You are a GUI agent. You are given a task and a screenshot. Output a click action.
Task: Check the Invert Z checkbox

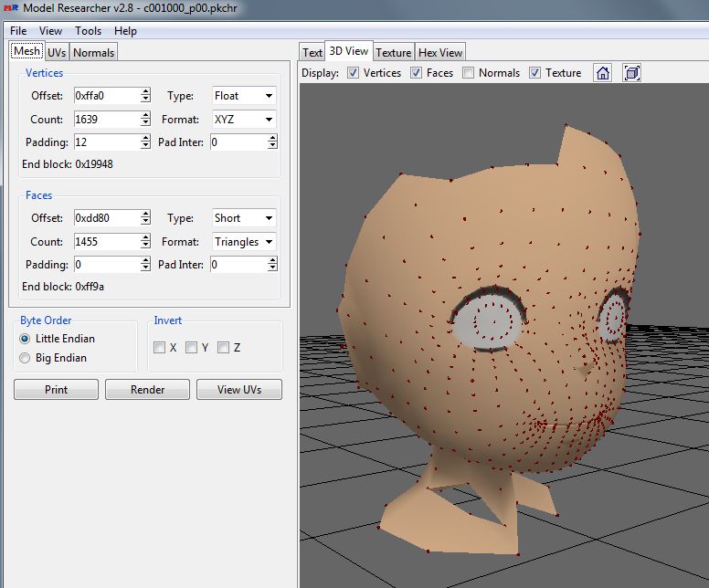click(223, 347)
